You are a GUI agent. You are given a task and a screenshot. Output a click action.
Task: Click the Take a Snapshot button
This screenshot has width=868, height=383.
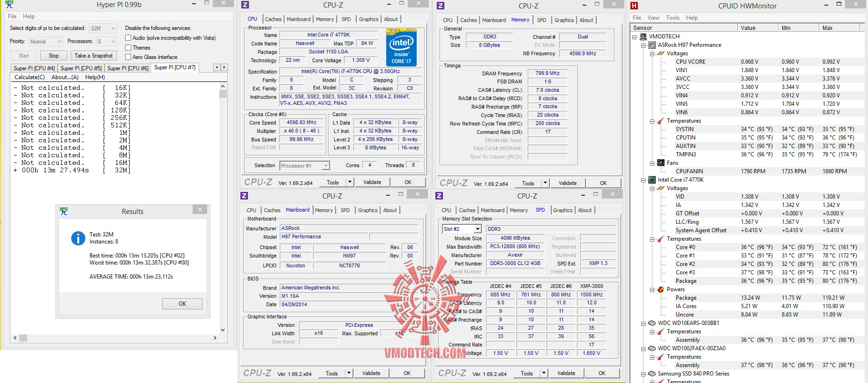coord(94,55)
